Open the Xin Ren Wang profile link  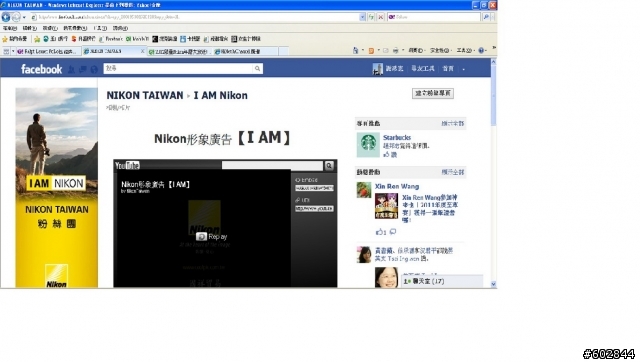tap(397, 187)
